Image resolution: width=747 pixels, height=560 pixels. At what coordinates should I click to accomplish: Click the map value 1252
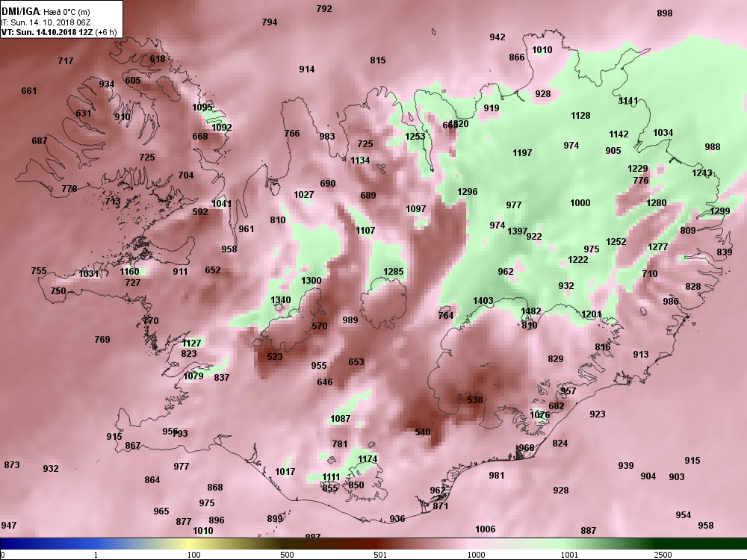[x=616, y=242]
